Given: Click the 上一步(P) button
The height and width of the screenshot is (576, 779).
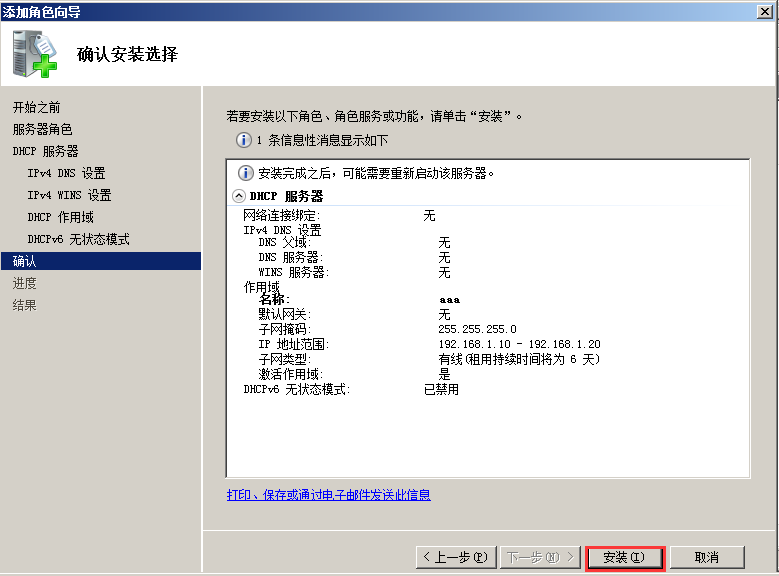Looking at the screenshot, I should point(456,557).
